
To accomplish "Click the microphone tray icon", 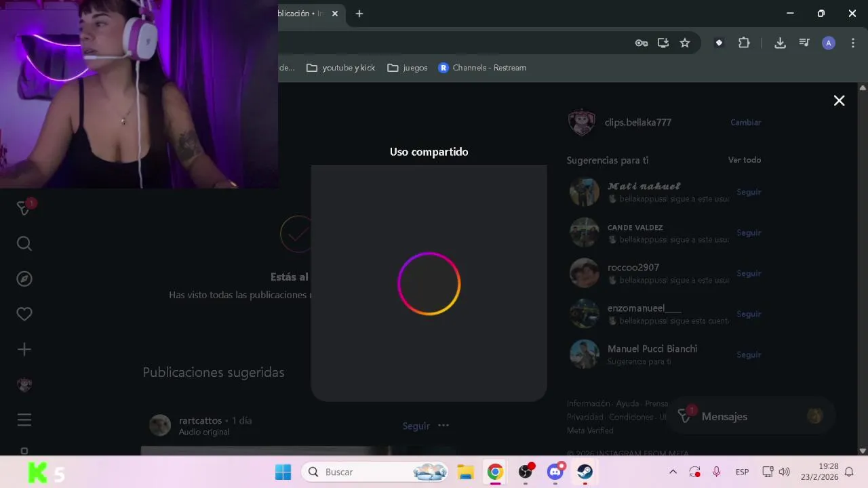I will click(x=716, y=472).
